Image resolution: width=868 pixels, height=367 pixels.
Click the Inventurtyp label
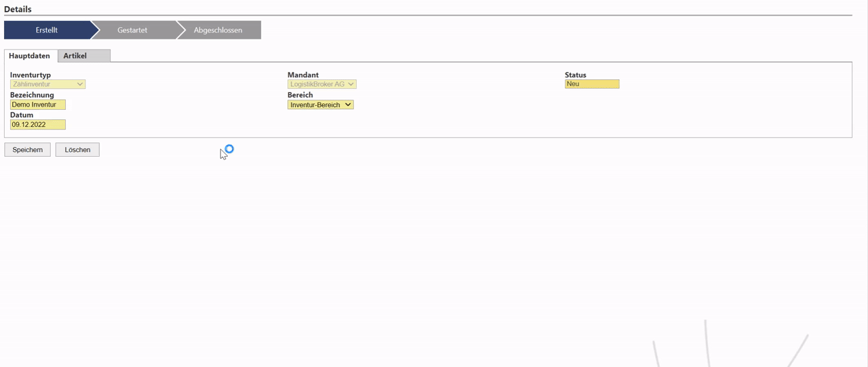31,75
